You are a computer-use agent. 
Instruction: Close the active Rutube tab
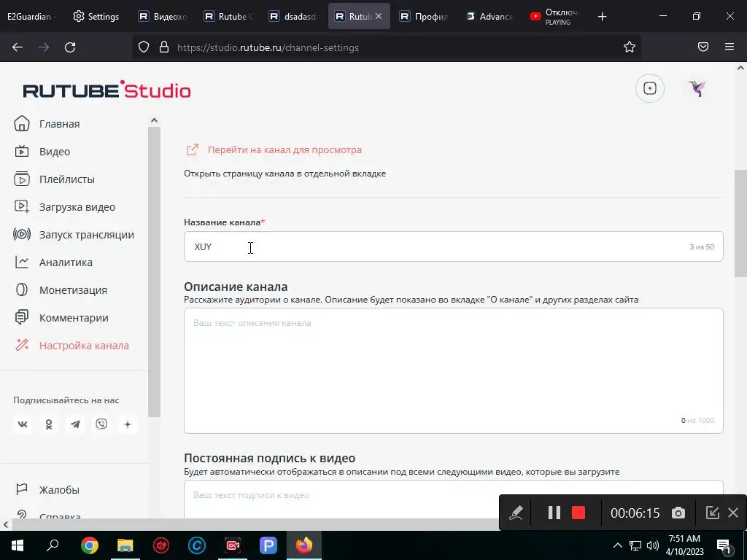(x=379, y=16)
